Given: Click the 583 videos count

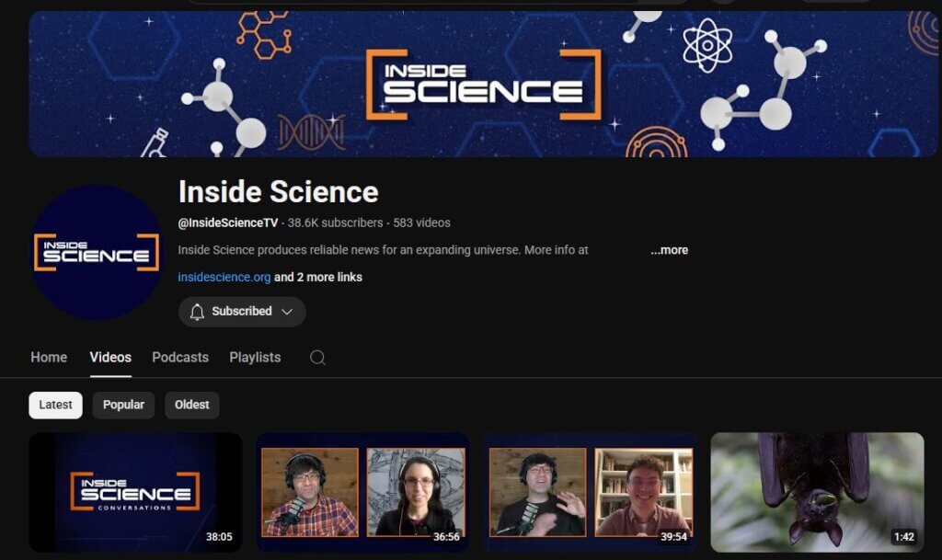Looking at the screenshot, I should pyautogui.click(x=421, y=223).
